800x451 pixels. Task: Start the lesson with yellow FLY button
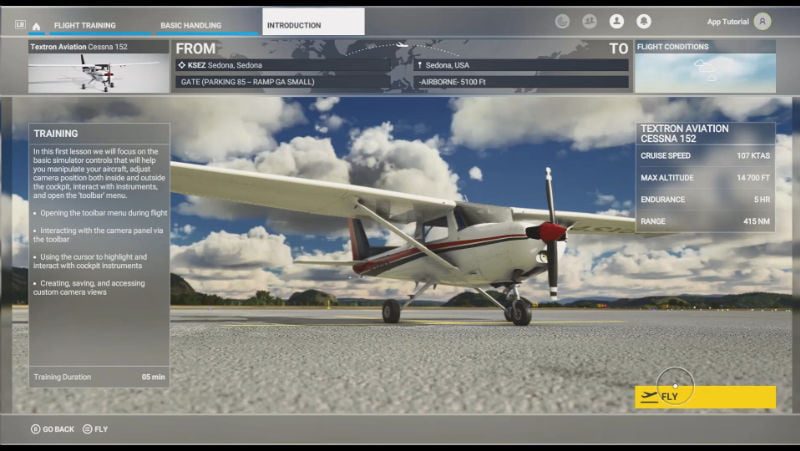click(705, 396)
